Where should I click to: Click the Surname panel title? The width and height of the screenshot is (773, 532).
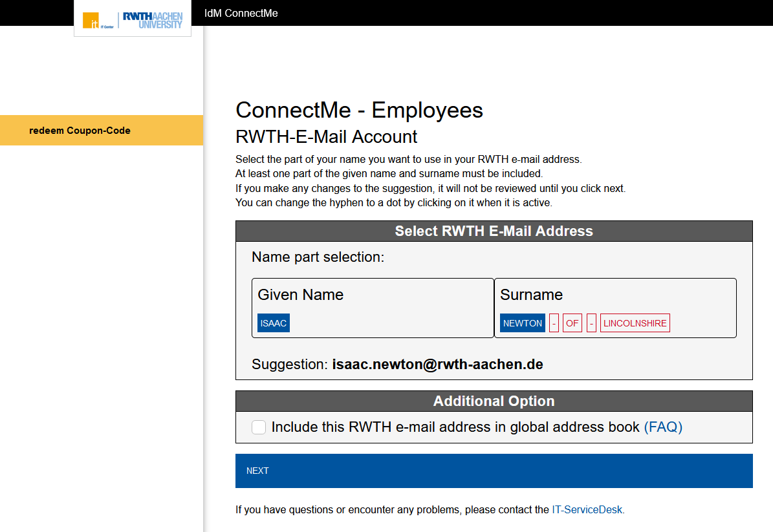click(x=531, y=295)
